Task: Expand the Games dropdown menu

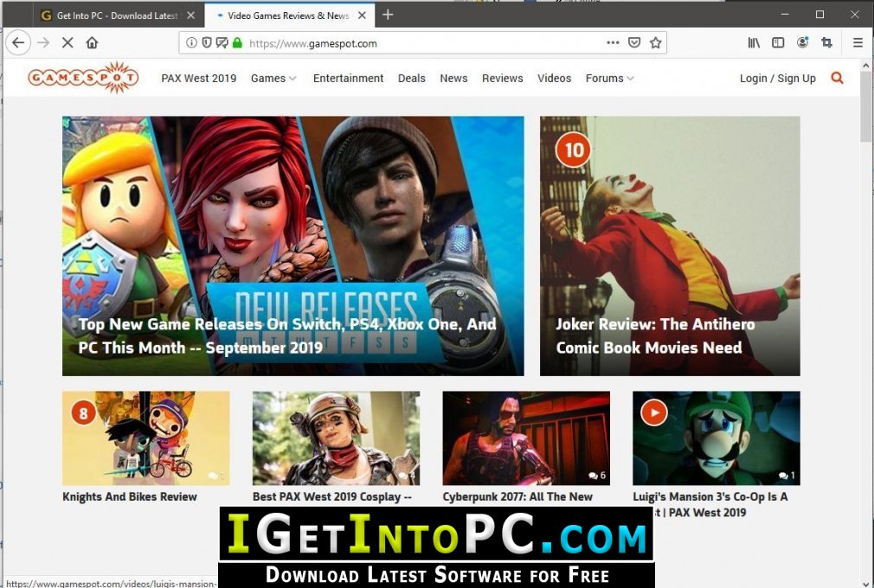Action: click(273, 79)
